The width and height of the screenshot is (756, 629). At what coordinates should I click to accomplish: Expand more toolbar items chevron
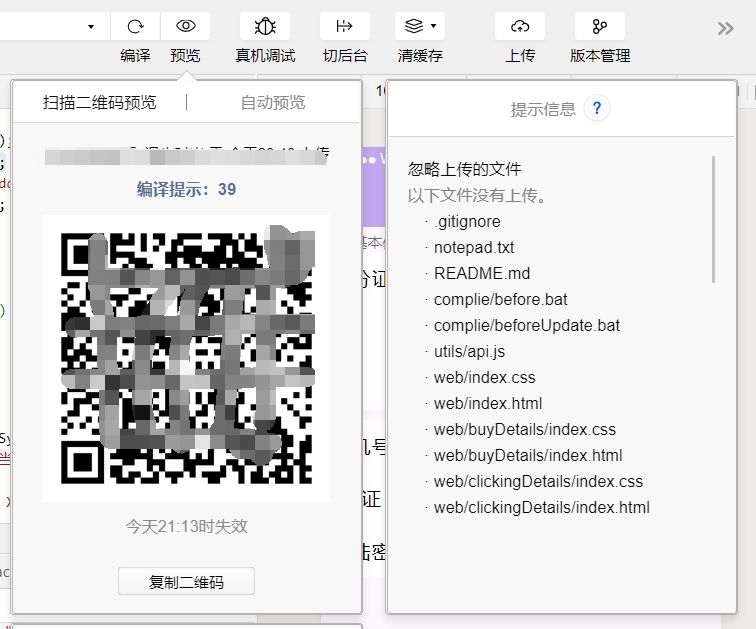pyautogui.click(x=725, y=28)
